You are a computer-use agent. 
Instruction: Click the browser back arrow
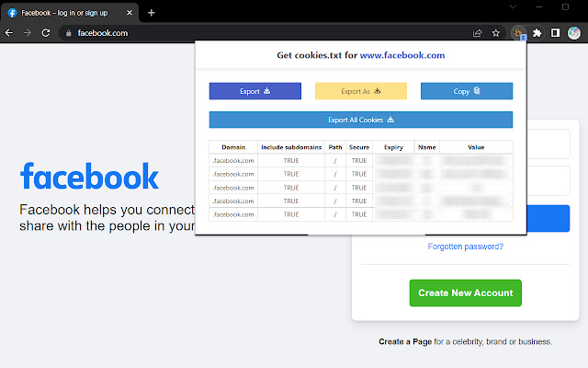[9, 33]
